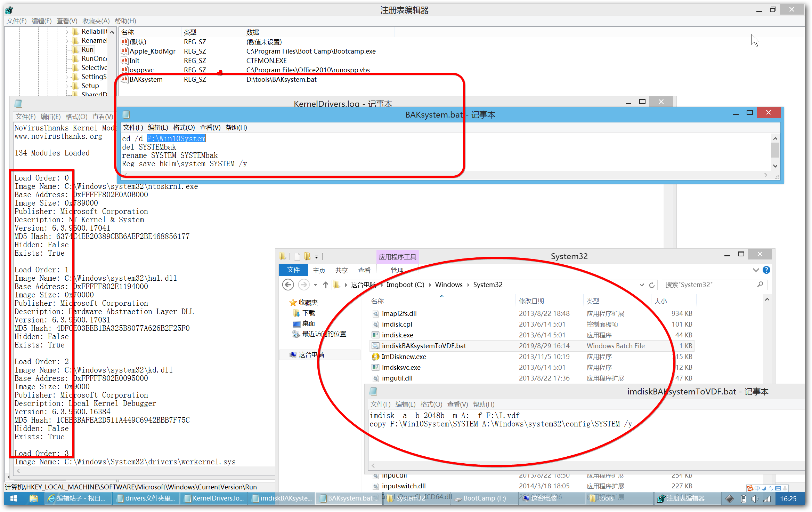This screenshot has height=512, width=812.
Task: Select imgutil.dll in the file list
Action: (397, 378)
